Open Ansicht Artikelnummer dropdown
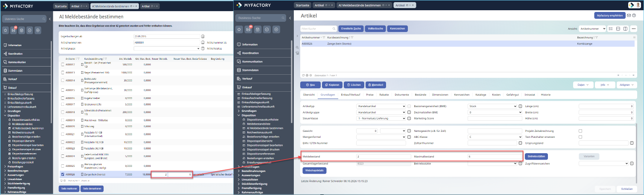This screenshot has height=195, width=644. [592, 29]
